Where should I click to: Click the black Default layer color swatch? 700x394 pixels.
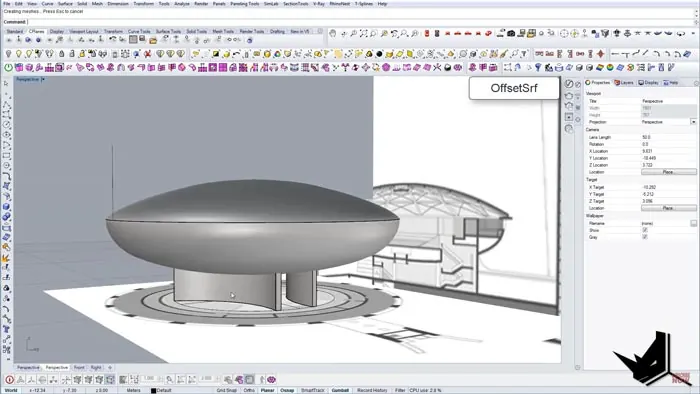click(153, 390)
